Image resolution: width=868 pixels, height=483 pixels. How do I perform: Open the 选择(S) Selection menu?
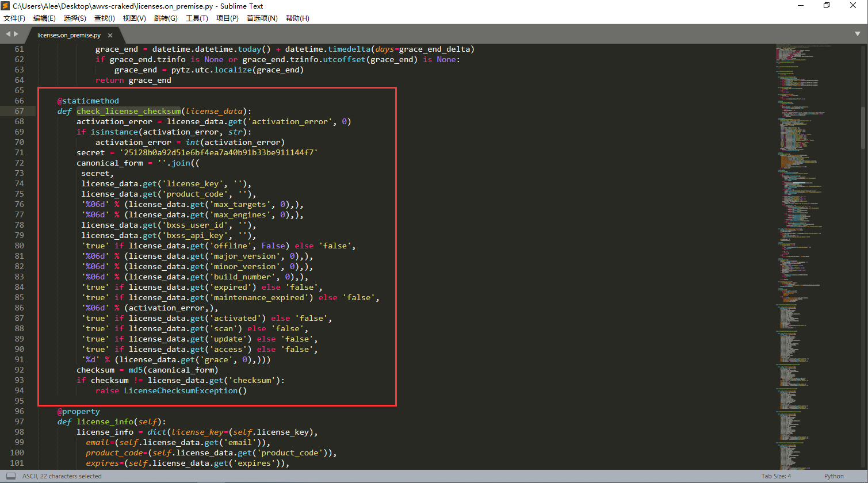[75, 18]
